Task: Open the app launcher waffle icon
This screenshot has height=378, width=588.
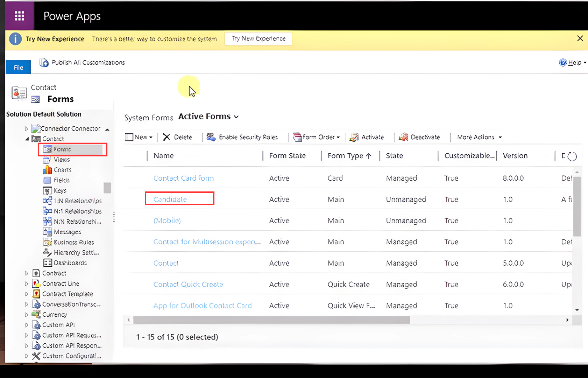Action: point(19,16)
